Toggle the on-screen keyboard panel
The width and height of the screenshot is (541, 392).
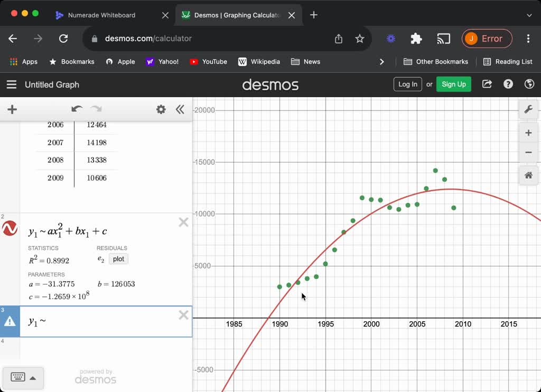[18, 377]
